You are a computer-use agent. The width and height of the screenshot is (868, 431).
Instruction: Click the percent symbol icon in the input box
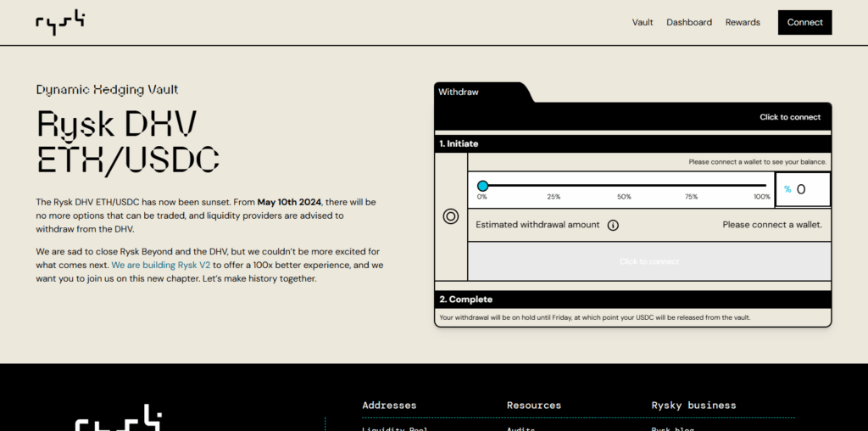pyautogui.click(x=787, y=189)
